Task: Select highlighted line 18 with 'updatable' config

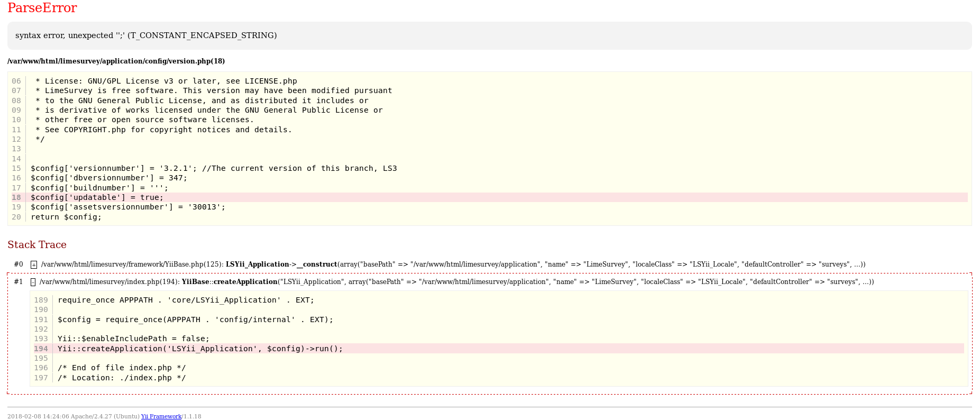Action: (x=97, y=197)
